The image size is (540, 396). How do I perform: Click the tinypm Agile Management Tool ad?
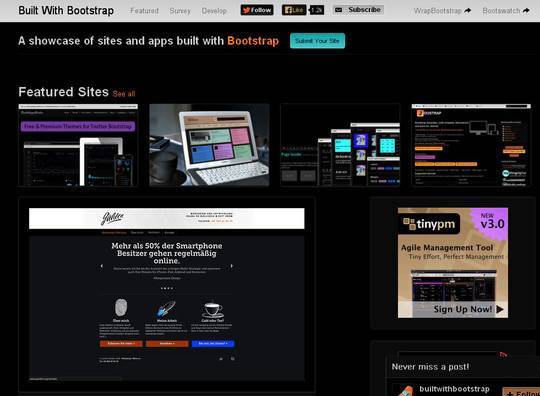pyautogui.click(x=453, y=262)
